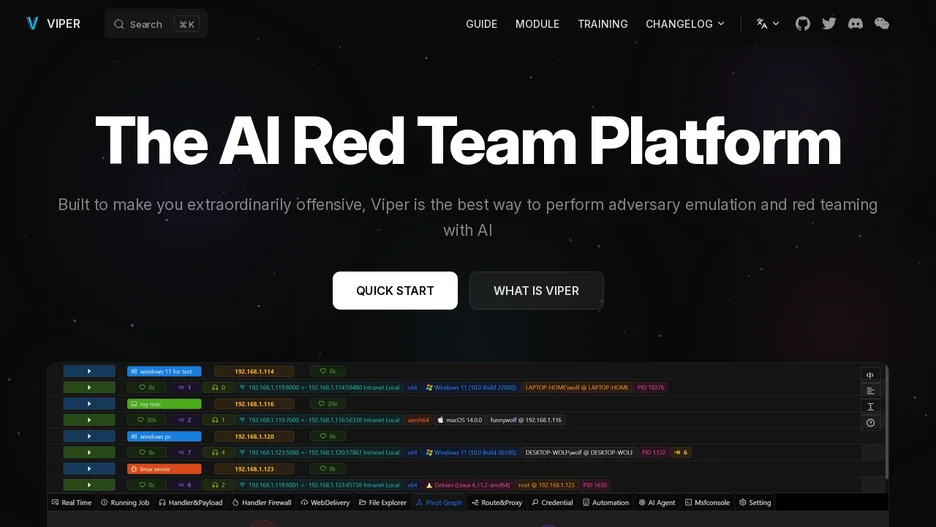Open the Running Job tab

point(125,503)
